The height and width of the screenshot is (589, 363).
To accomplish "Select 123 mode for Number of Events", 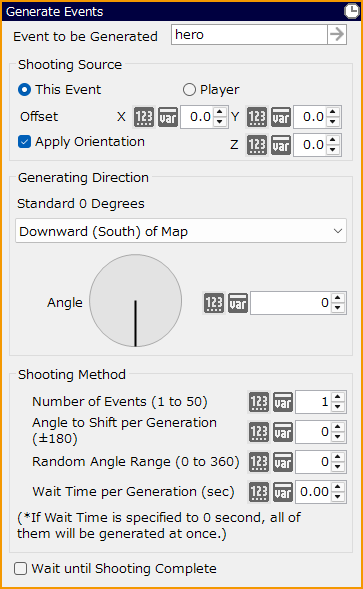I will pyautogui.click(x=259, y=402).
